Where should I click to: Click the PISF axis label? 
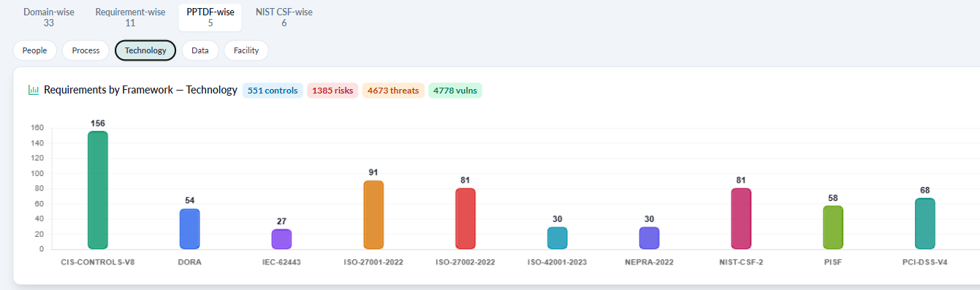(x=833, y=262)
